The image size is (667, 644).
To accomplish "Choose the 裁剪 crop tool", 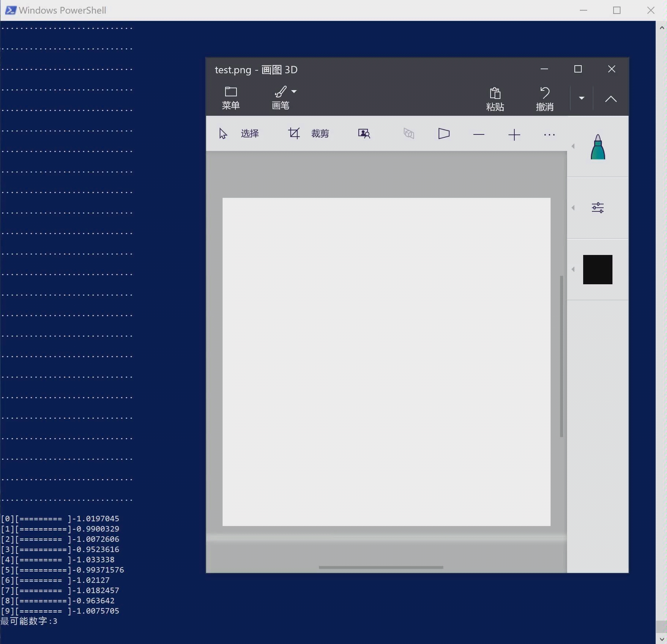I will 308,134.
